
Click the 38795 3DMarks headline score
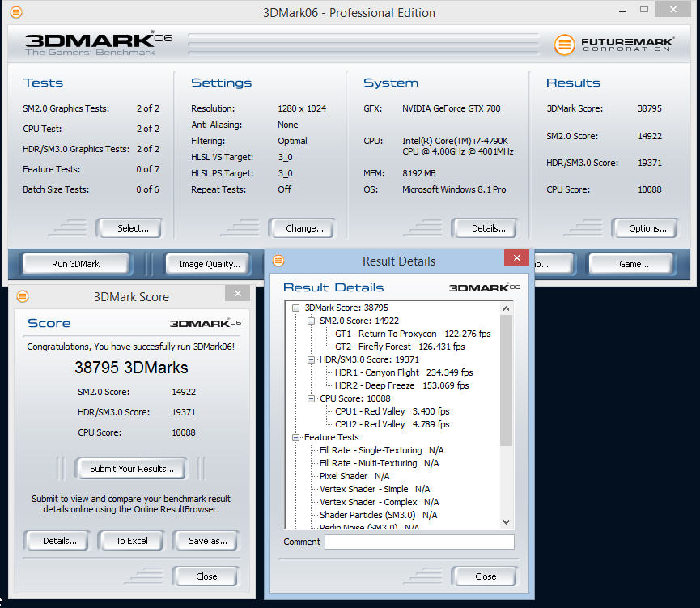[x=131, y=368]
